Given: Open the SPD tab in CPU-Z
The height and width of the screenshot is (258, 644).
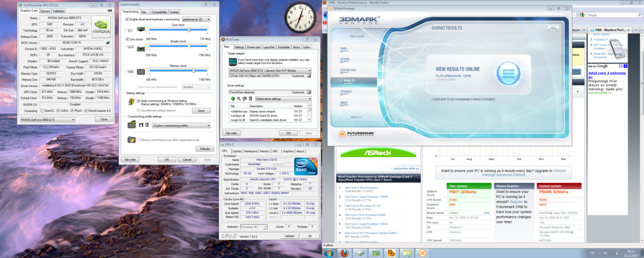Looking at the screenshot, I should coord(275,151).
